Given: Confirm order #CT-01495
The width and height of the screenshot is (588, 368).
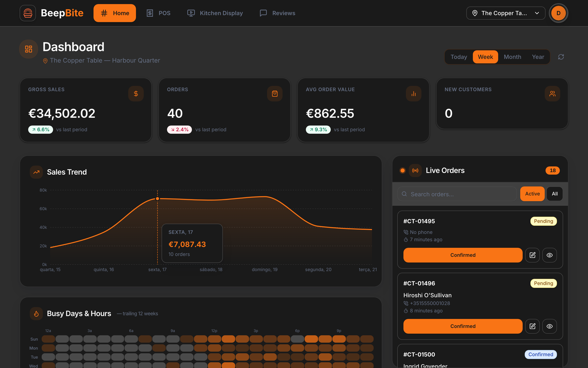Looking at the screenshot, I should (x=463, y=255).
